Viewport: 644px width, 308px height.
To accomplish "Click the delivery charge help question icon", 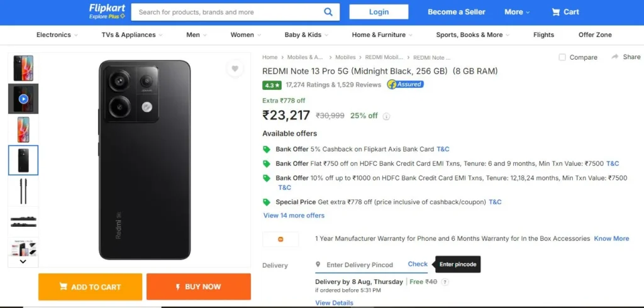I will point(445,282).
